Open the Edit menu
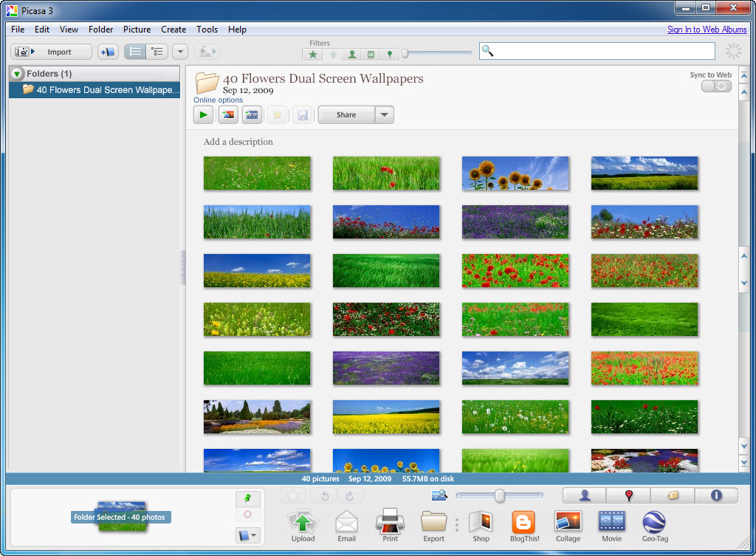 [x=42, y=30]
